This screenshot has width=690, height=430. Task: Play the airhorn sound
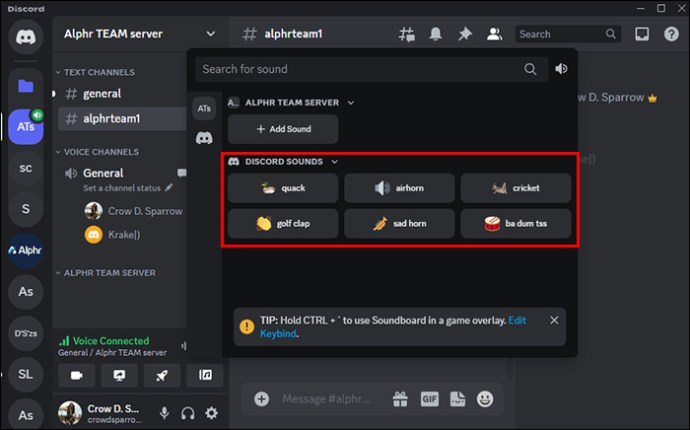399,188
